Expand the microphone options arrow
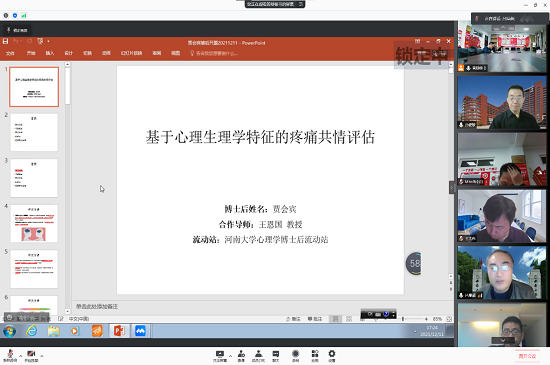550x365 pixels. (20, 356)
